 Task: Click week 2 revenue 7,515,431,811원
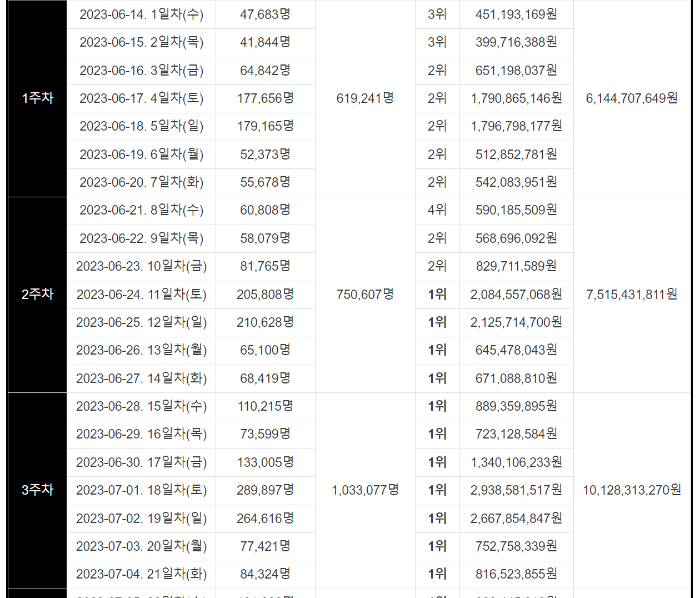[x=632, y=295]
